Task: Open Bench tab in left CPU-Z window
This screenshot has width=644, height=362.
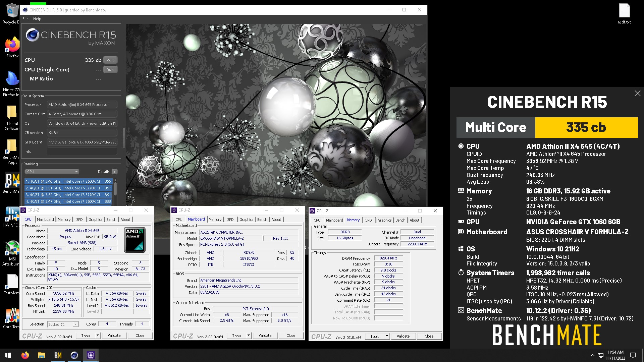Action: 111,220
